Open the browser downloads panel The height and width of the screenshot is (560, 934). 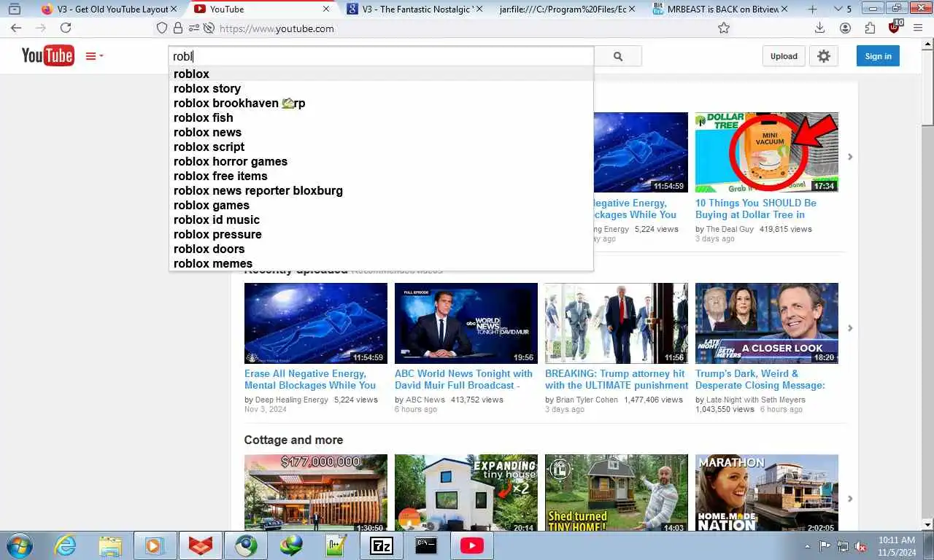tap(819, 28)
